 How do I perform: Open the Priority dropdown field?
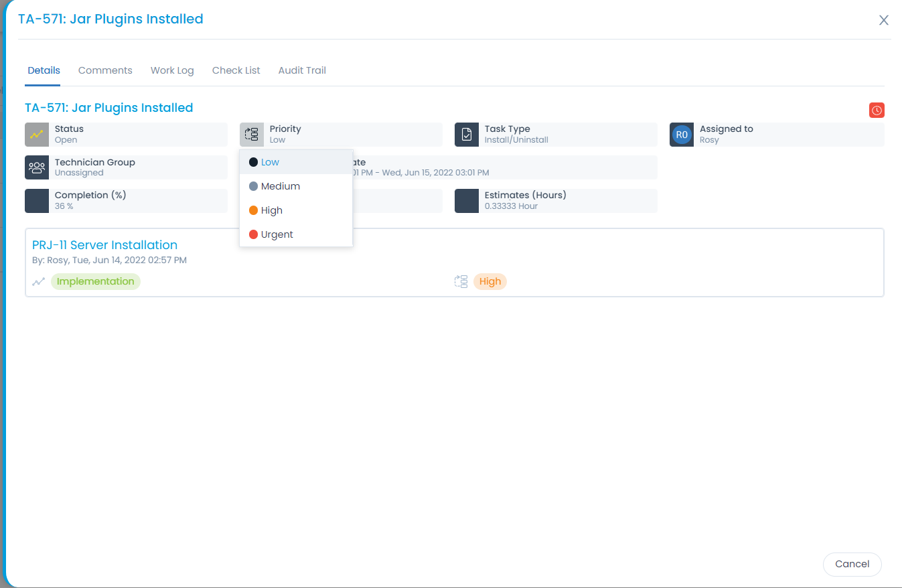[x=342, y=134]
